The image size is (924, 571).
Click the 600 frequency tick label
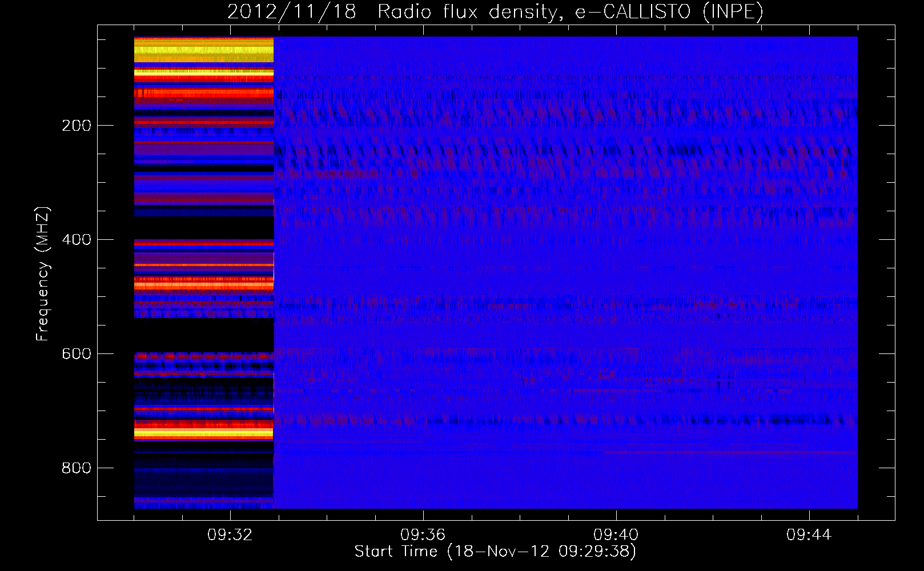point(77,354)
